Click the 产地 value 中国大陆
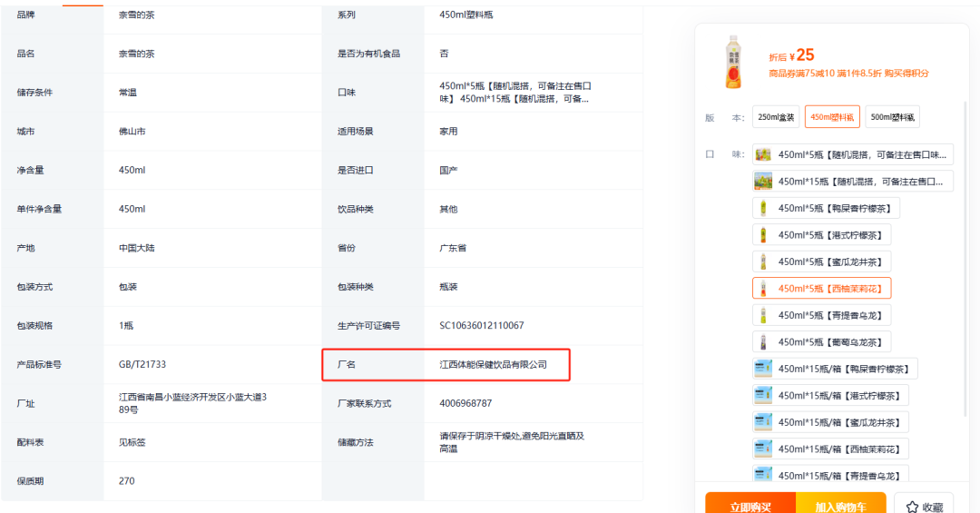Screen dimensions: 980x513 136,248
